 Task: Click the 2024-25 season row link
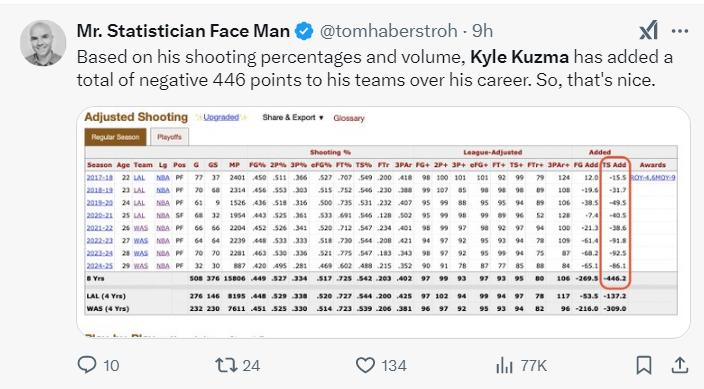tap(100, 265)
